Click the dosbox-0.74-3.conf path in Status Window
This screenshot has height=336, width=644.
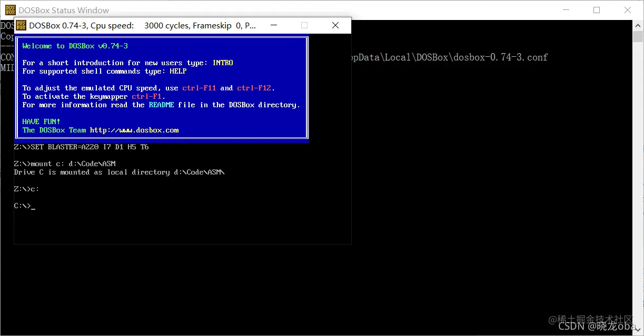tap(449, 57)
